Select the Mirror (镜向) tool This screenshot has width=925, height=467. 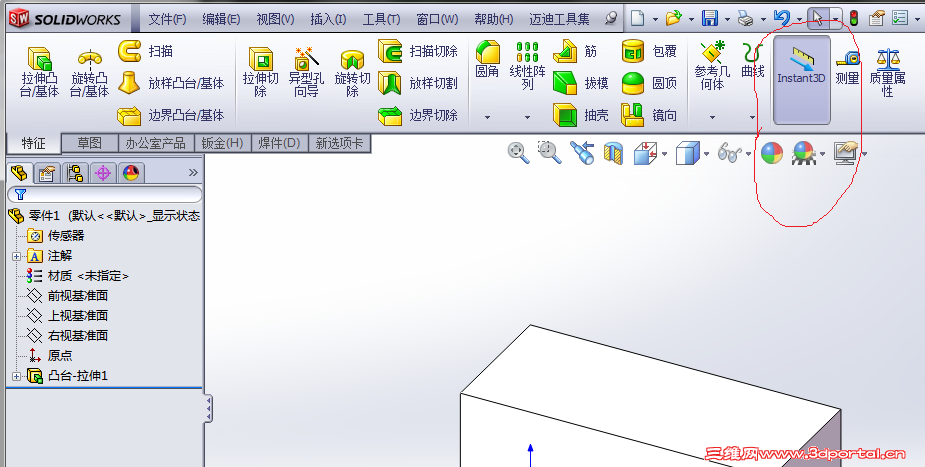click(x=649, y=116)
